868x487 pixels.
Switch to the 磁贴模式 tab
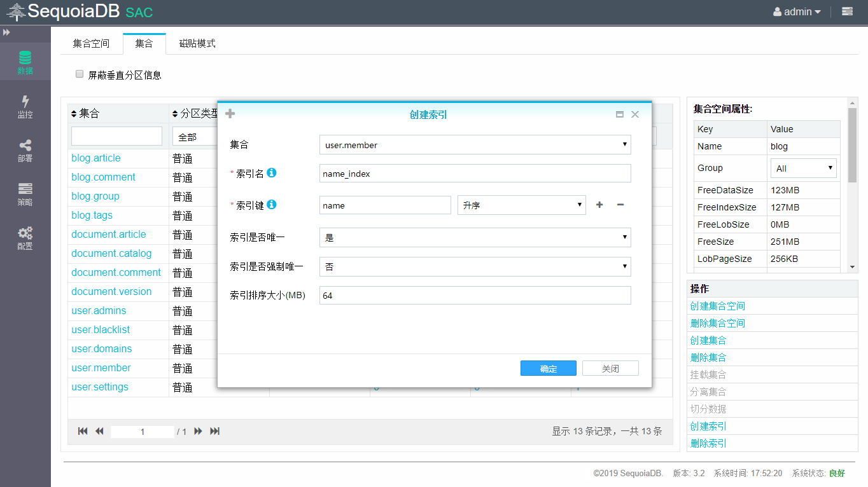(x=197, y=43)
